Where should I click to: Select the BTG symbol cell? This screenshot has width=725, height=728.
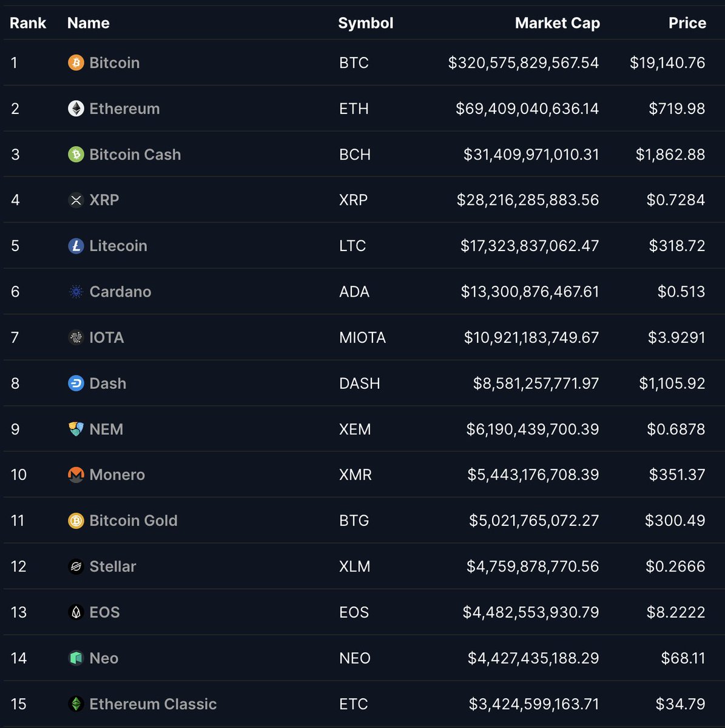pos(354,521)
